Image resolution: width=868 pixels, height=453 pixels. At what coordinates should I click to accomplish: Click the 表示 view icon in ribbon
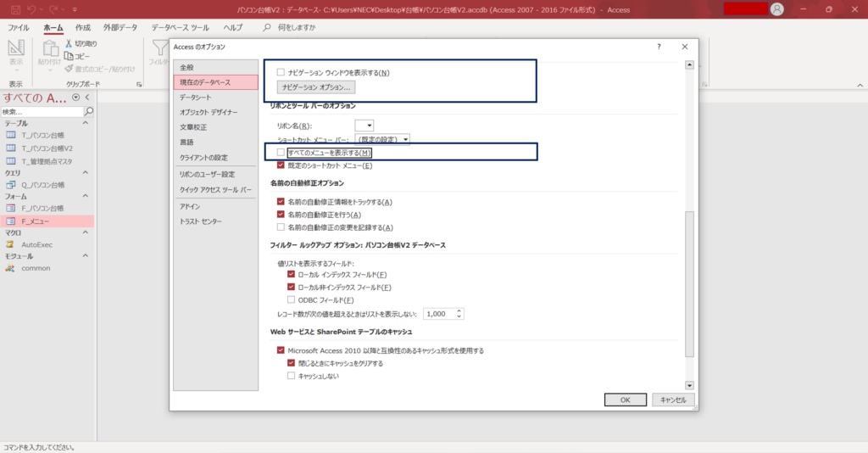16,48
